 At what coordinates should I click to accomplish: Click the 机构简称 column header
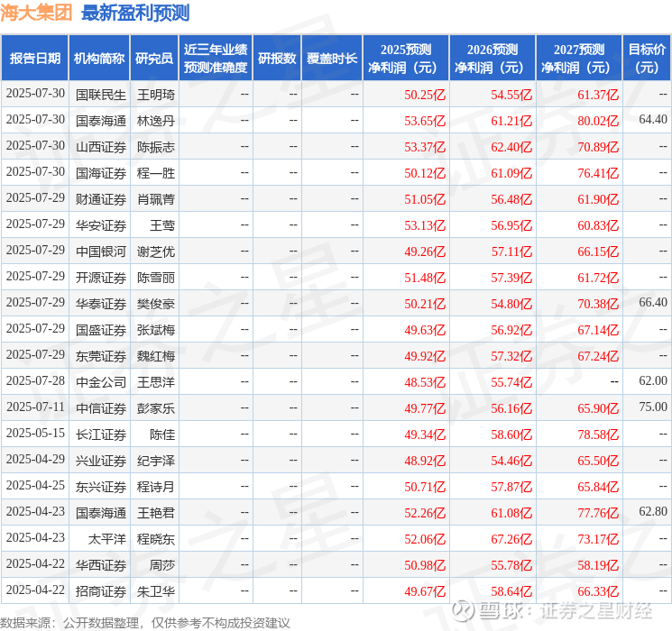[x=99, y=59]
